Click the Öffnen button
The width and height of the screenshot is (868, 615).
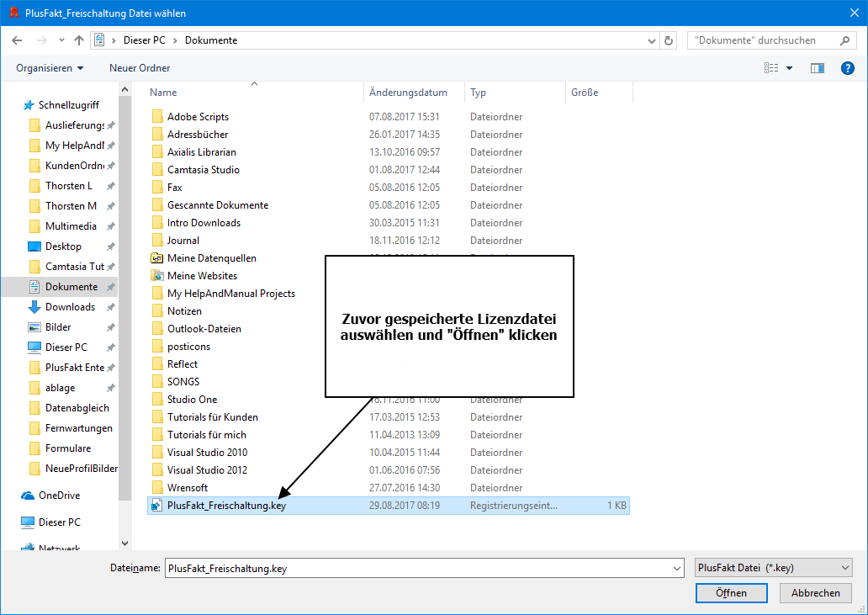point(731,593)
